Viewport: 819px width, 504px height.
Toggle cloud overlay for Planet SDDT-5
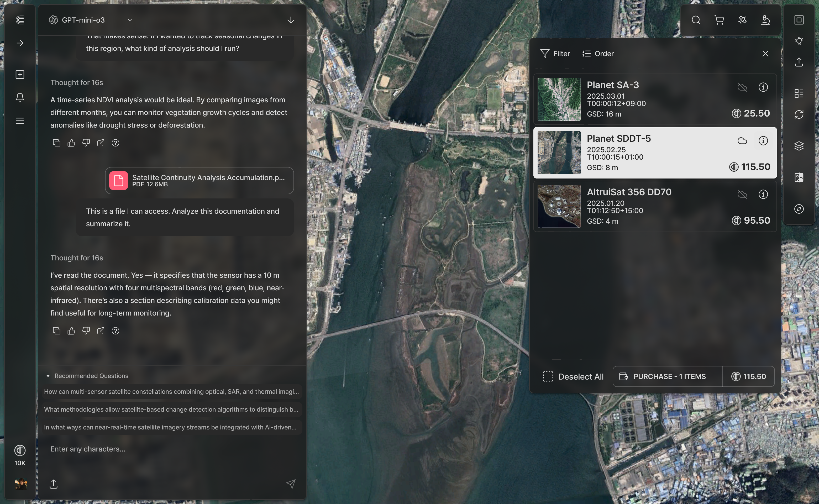pyautogui.click(x=742, y=141)
